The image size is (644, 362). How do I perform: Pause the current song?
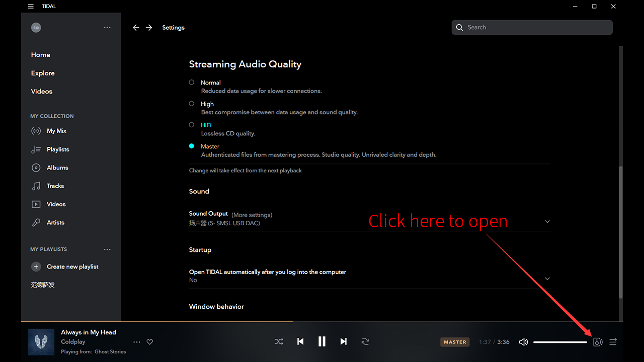click(322, 341)
